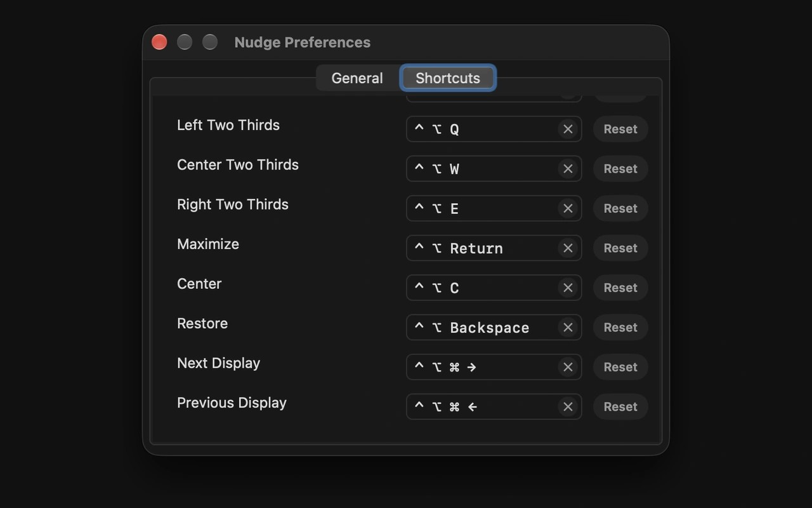This screenshot has height=508, width=812.
Task: Click the Next Display label
Action: pyautogui.click(x=219, y=363)
